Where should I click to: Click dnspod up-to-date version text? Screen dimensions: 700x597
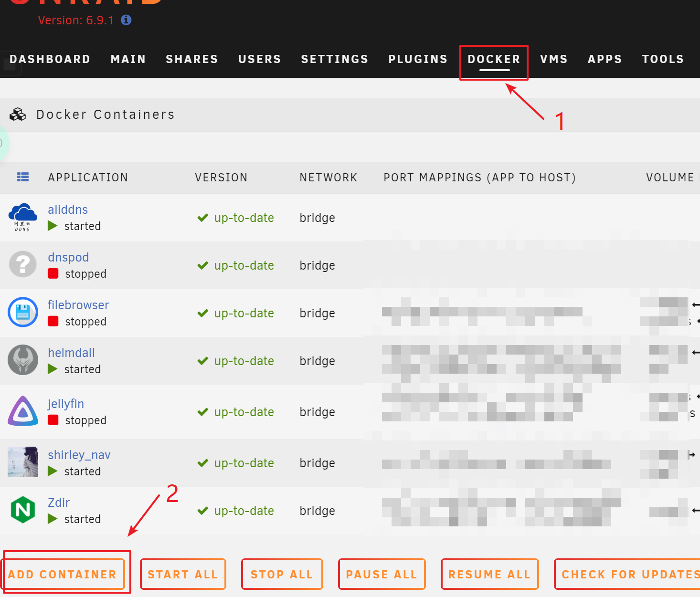(x=244, y=265)
